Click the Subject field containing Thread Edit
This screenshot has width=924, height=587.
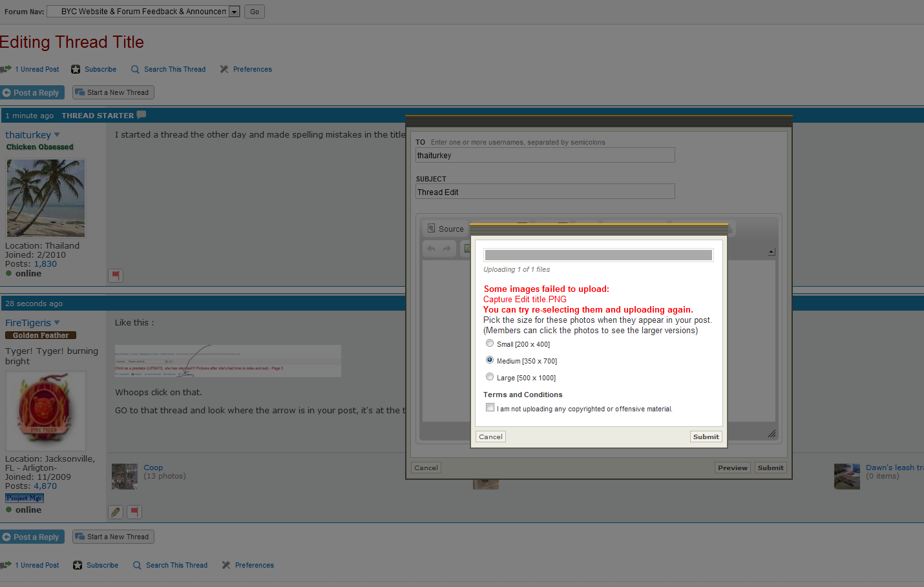click(x=545, y=192)
